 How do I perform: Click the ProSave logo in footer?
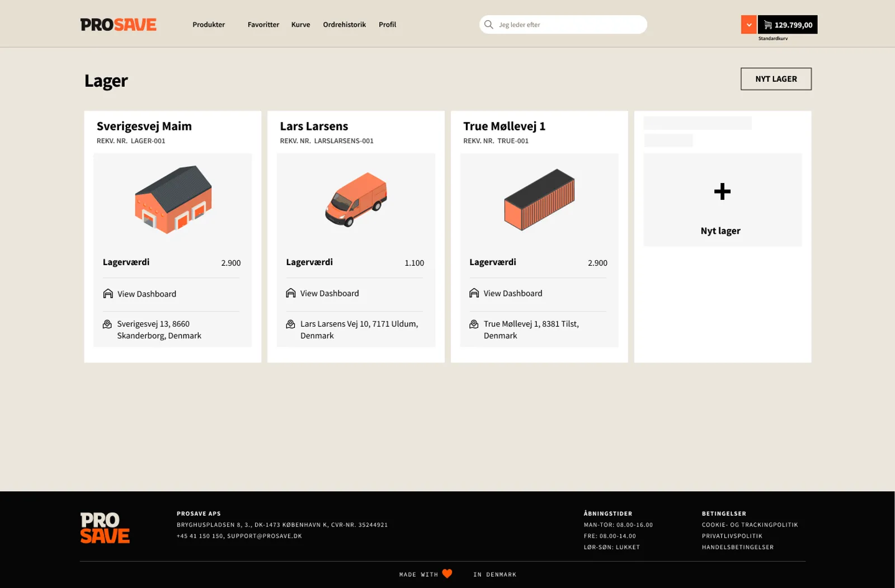click(x=105, y=528)
